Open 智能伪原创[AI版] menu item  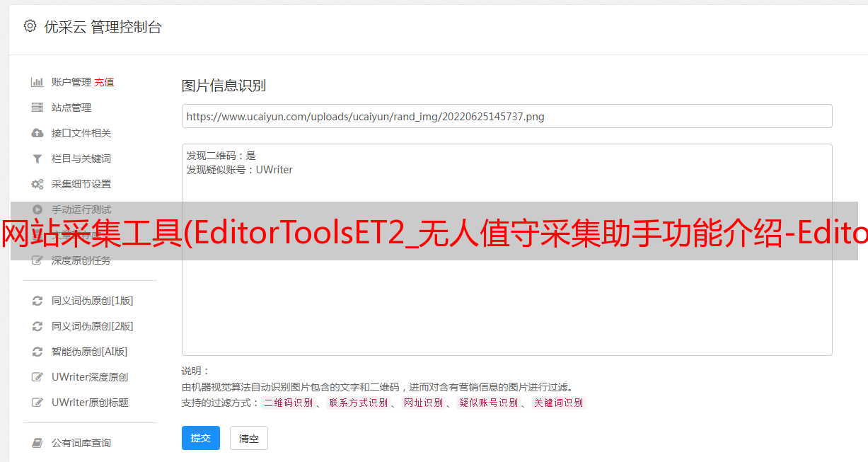[90, 352]
